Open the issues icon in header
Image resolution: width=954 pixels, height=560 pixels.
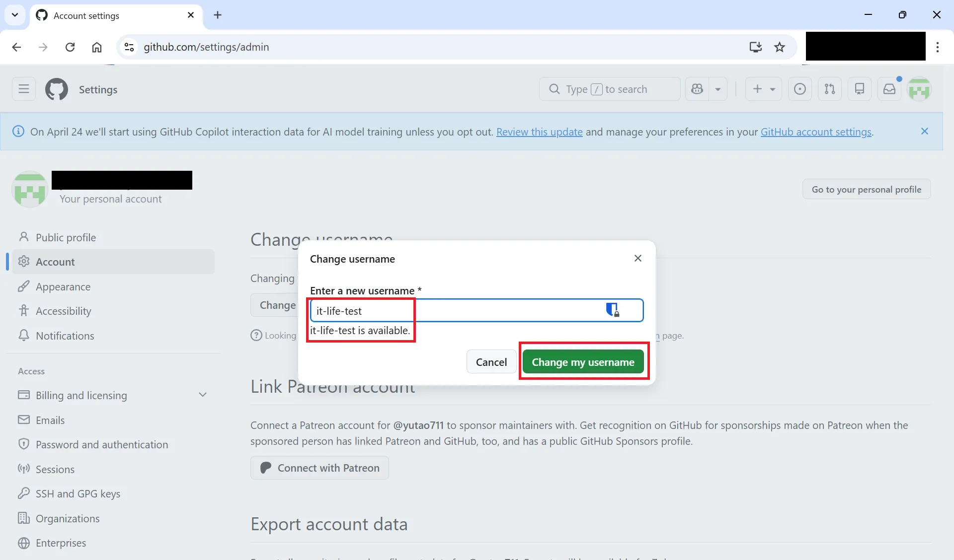click(x=799, y=89)
